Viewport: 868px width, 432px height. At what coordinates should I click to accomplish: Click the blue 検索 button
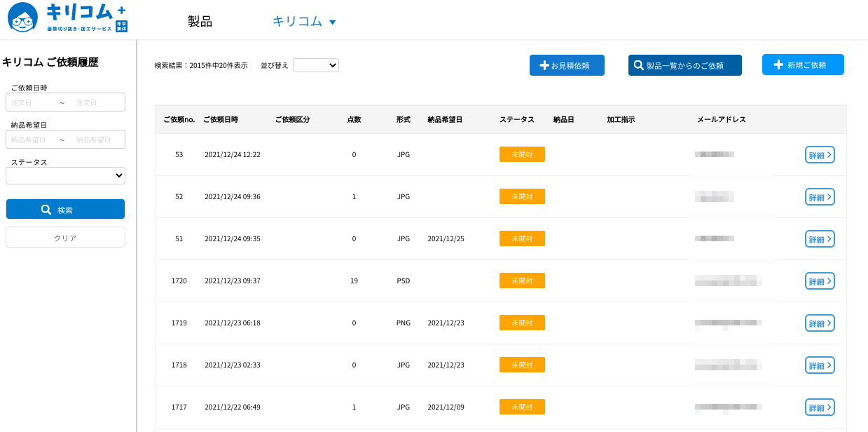click(65, 210)
